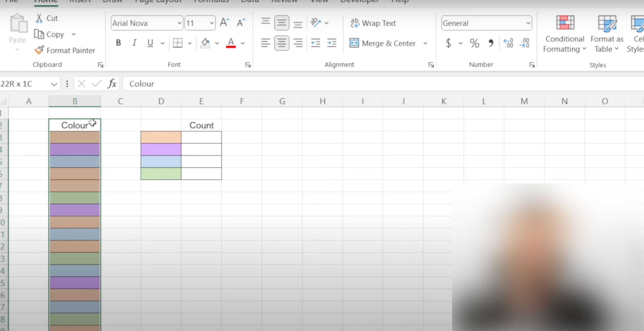Open the font size 11 dropdown

coord(212,23)
